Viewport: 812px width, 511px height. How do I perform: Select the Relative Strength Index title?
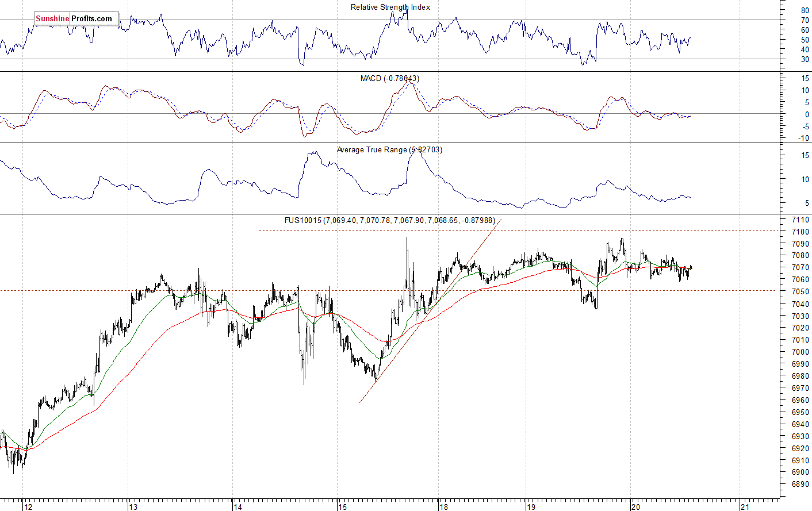click(x=390, y=7)
